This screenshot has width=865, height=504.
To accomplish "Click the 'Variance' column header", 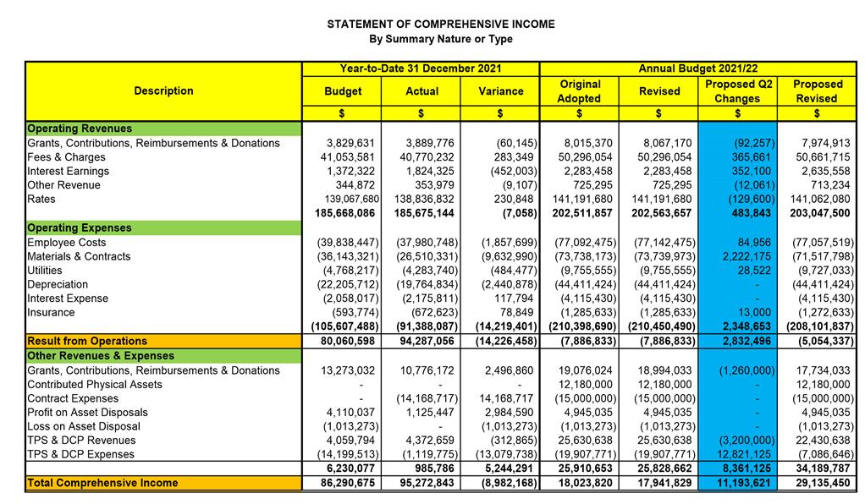I will [x=500, y=91].
